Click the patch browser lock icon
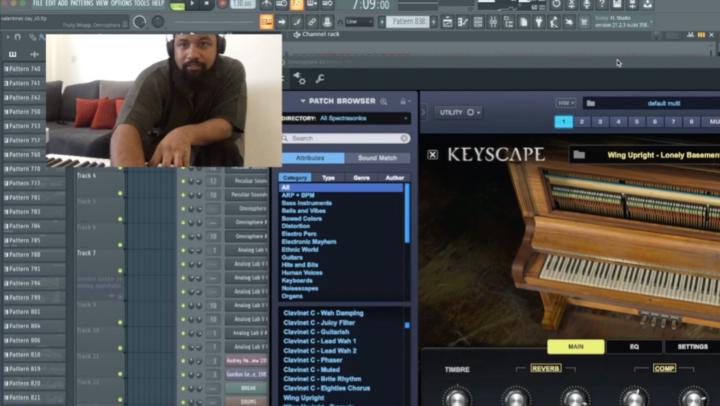Viewport: 720px width, 406px height. (x=403, y=101)
